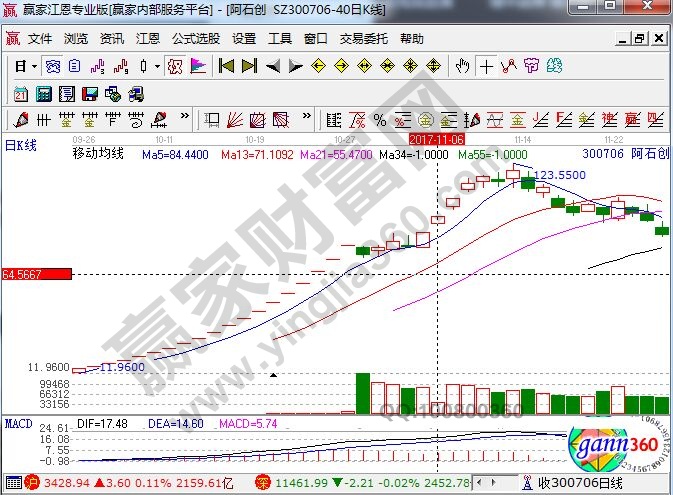673x495 pixels.
Task: Click the MACD indicator label
Action: coord(18,424)
